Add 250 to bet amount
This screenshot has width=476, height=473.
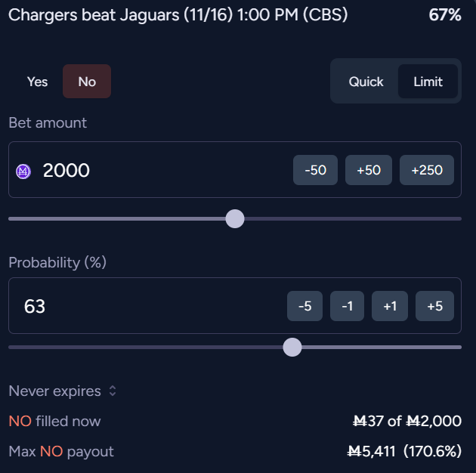coord(427,170)
